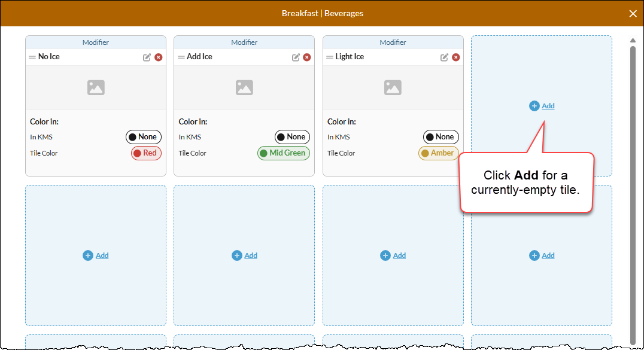
Task: Remove the Add Ice modifier
Action: (307, 57)
